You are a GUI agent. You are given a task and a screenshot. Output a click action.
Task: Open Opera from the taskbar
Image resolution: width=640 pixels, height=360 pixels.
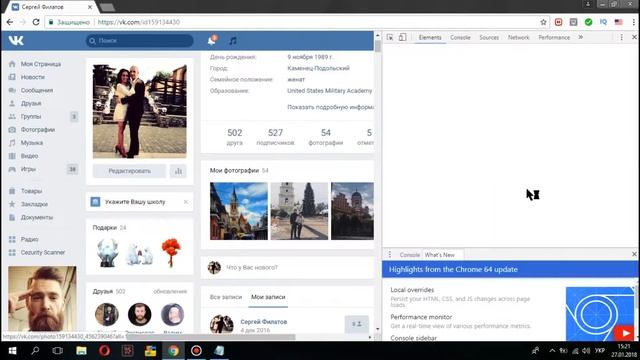104,351
